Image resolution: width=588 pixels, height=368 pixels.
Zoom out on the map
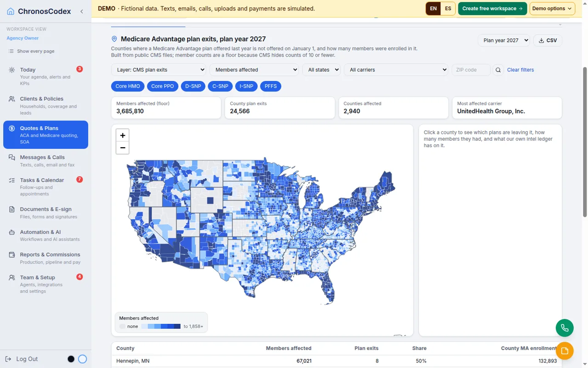click(123, 148)
